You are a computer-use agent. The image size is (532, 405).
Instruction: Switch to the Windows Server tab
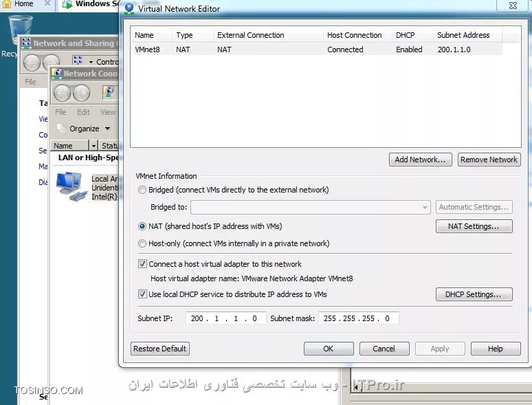(90, 4)
